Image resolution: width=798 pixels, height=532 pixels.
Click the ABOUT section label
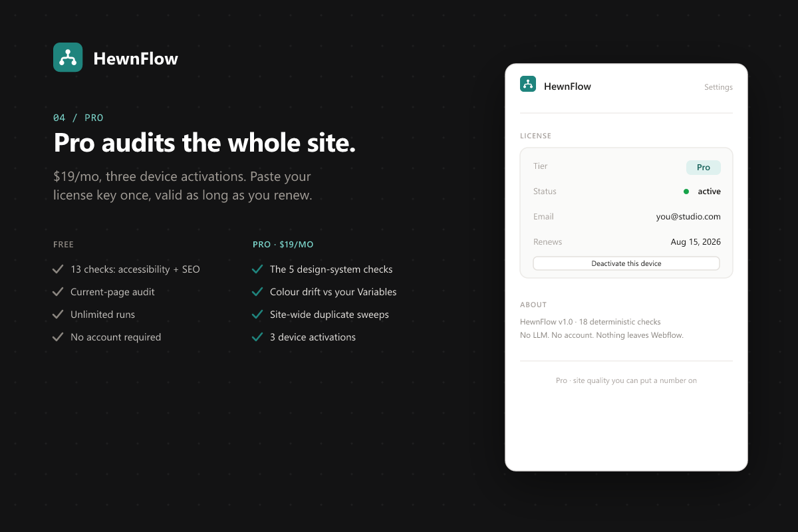533,305
